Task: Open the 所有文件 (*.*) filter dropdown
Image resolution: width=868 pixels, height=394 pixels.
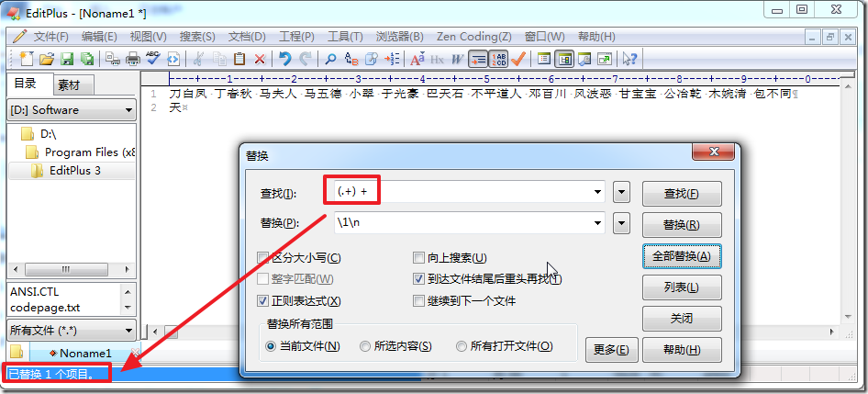Action: [x=72, y=331]
